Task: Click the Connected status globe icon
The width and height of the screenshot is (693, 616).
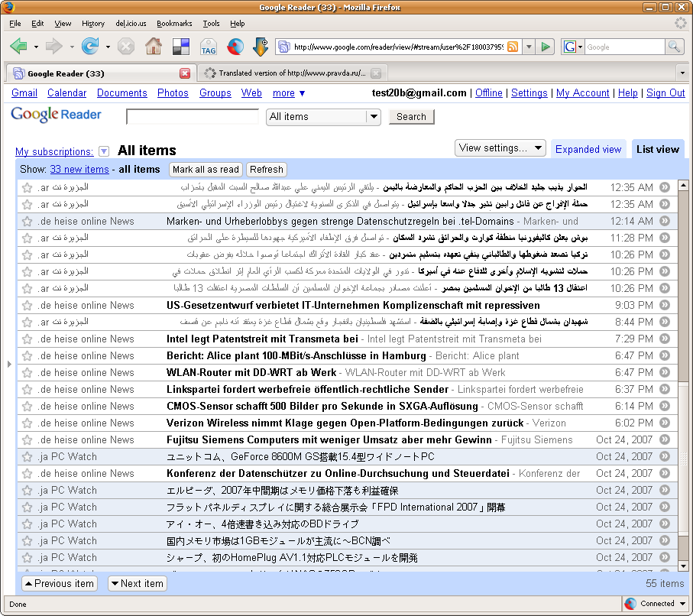Action: 630,603
